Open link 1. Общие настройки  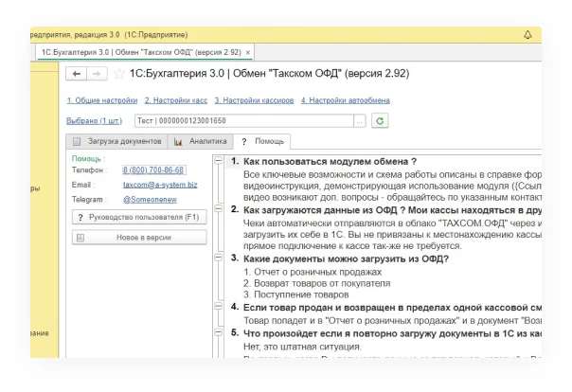tap(102, 100)
